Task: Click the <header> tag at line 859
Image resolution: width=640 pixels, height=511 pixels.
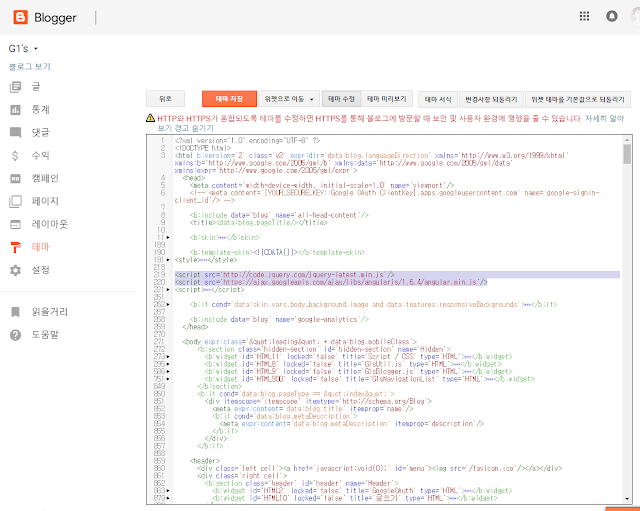Action: [204, 461]
